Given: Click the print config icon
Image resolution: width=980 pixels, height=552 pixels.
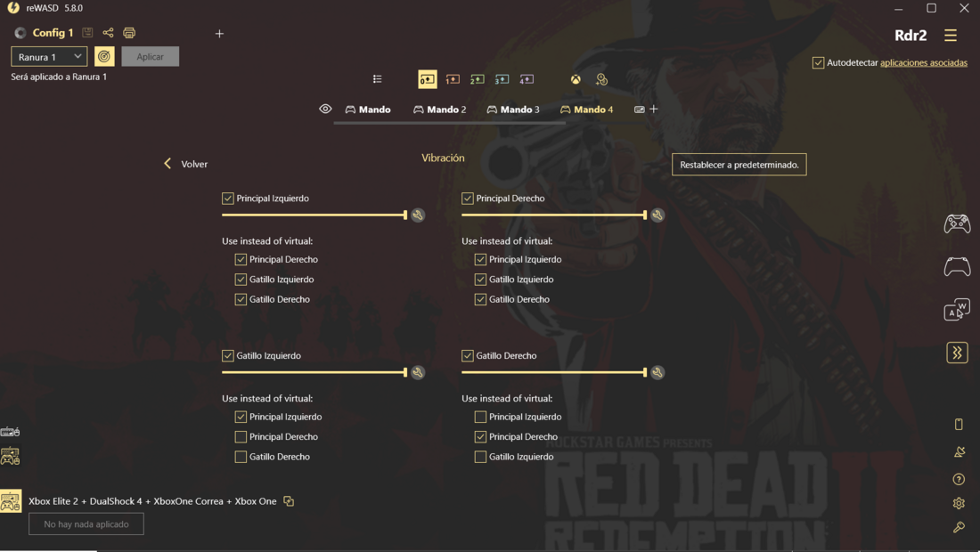Looking at the screenshot, I should (x=129, y=33).
